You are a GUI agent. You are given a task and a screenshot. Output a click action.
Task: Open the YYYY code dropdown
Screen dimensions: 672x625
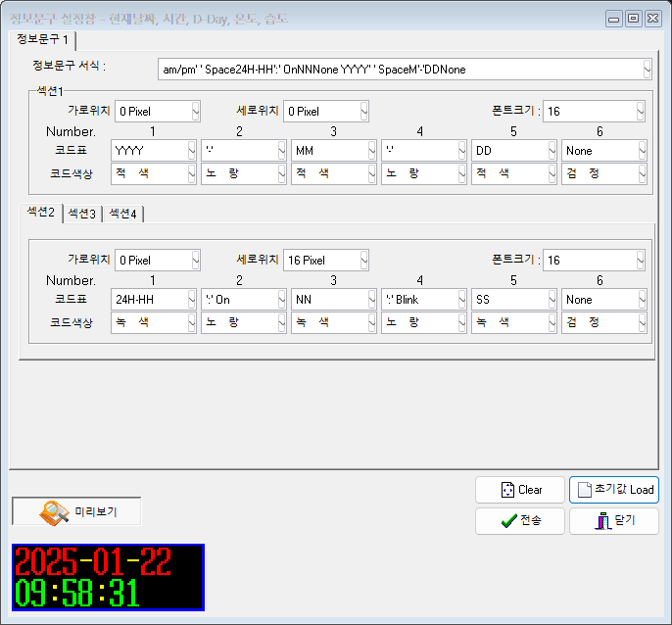tap(189, 151)
